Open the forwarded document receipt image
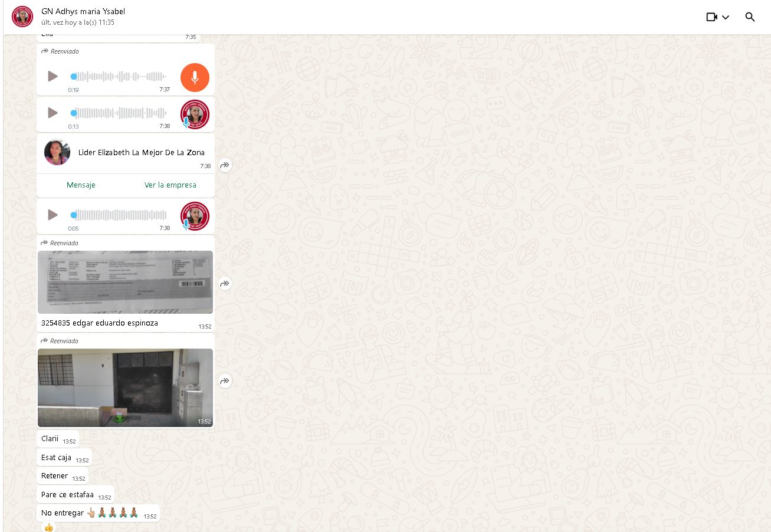 pos(125,282)
